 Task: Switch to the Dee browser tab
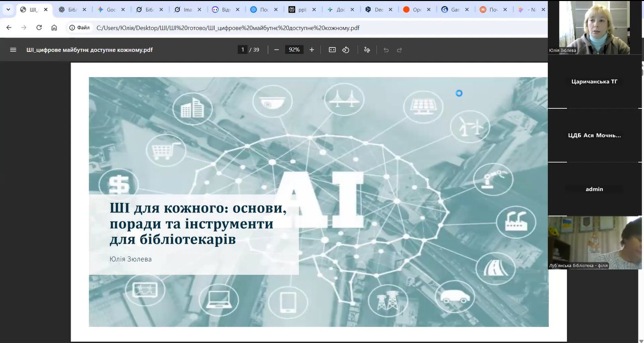[x=378, y=10]
